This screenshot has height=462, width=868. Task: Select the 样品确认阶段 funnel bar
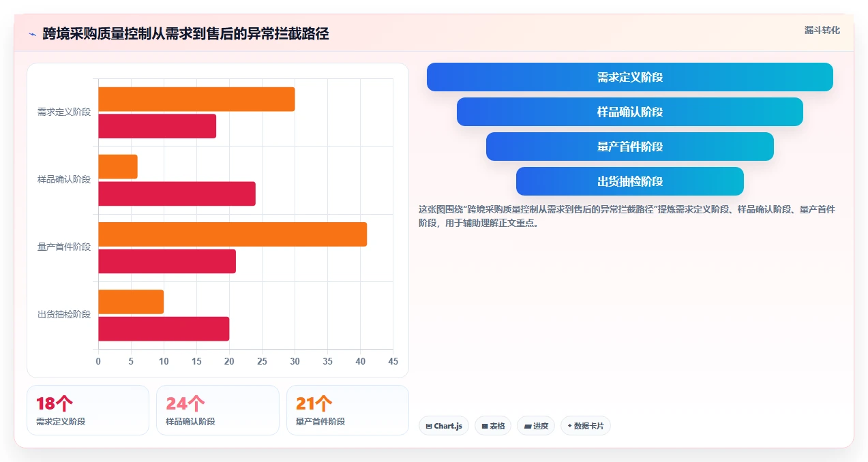630,112
